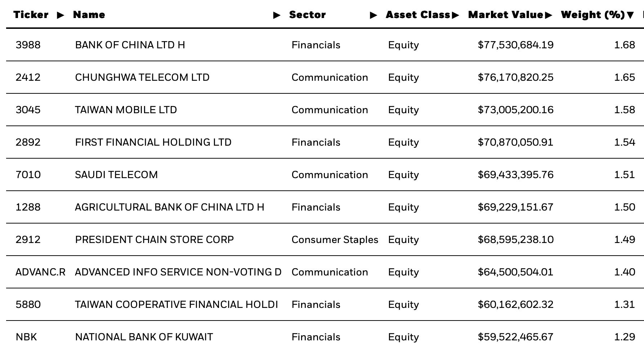Toggle Weight (%) descending sort arrow
This screenshot has height=349, width=644.
[630, 15]
